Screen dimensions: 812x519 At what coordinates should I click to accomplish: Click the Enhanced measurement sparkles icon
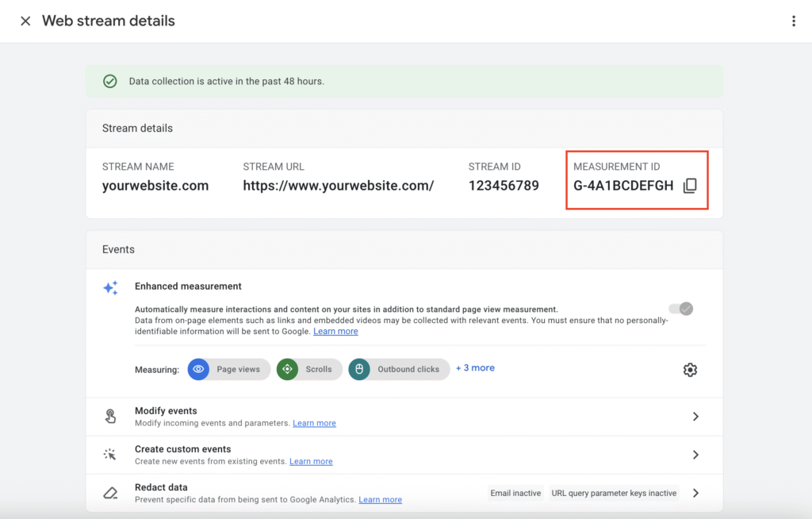point(110,287)
